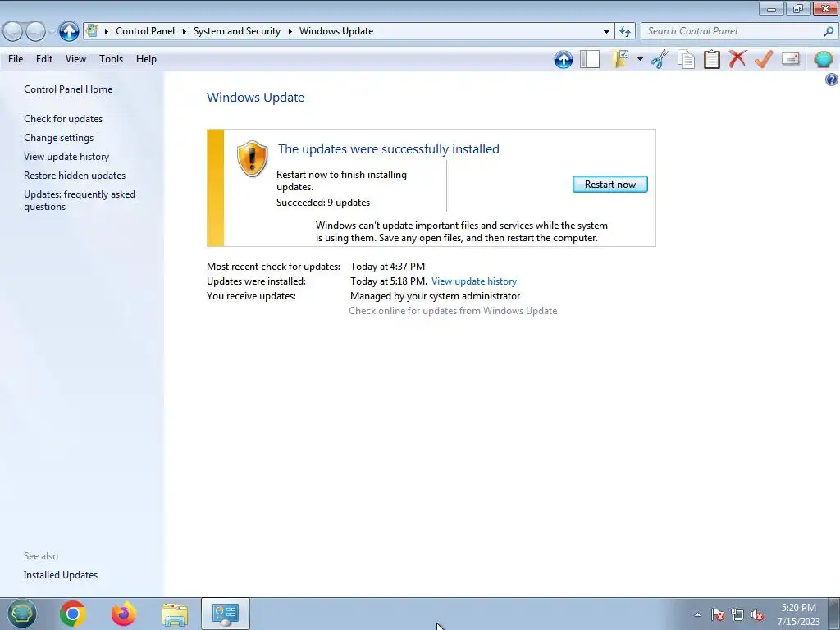Click Control Panel breadcrumb in address bar
Image resolution: width=840 pixels, height=630 pixels.
(145, 31)
